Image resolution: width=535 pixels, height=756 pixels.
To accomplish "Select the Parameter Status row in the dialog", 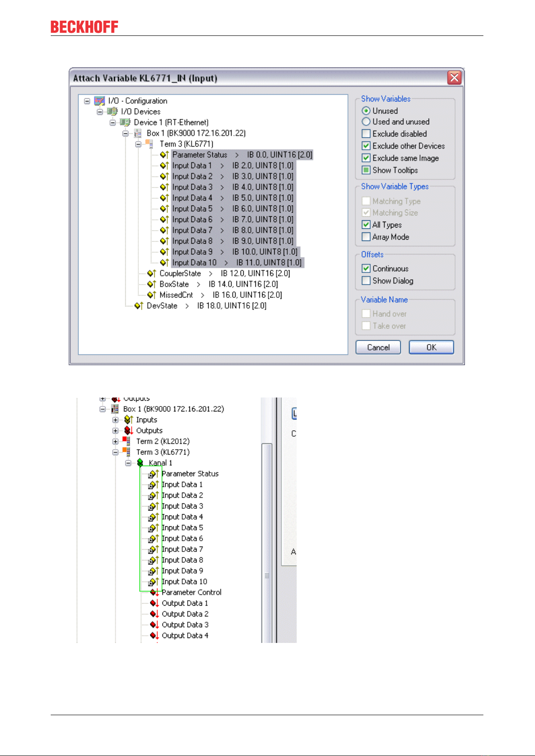I will coord(242,155).
